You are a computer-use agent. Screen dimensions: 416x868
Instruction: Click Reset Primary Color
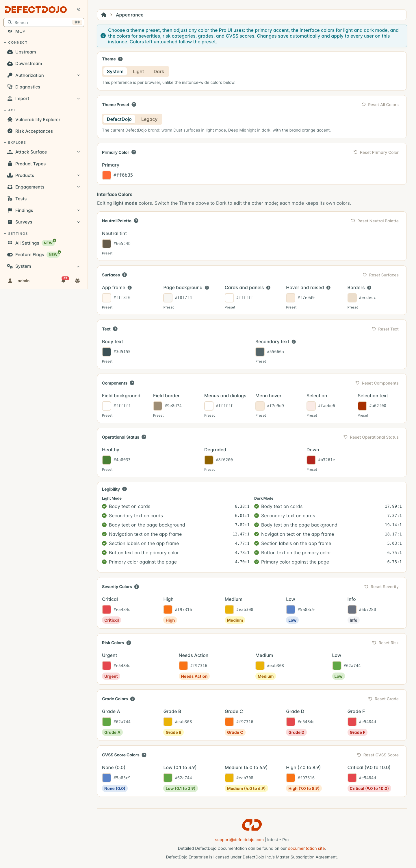pyautogui.click(x=376, y=152)
